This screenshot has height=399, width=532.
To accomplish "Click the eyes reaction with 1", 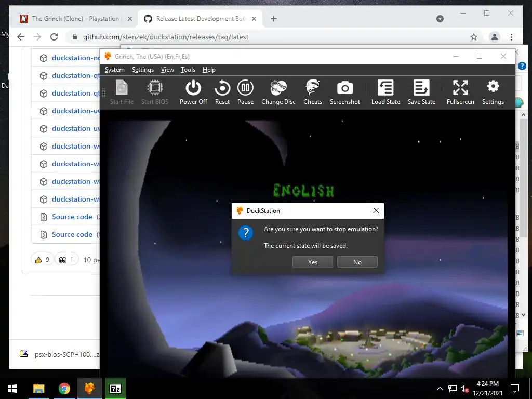I will point(66,260).
